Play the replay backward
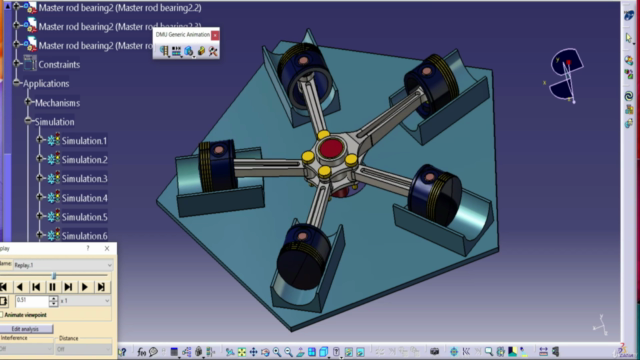 pos(20,287)
